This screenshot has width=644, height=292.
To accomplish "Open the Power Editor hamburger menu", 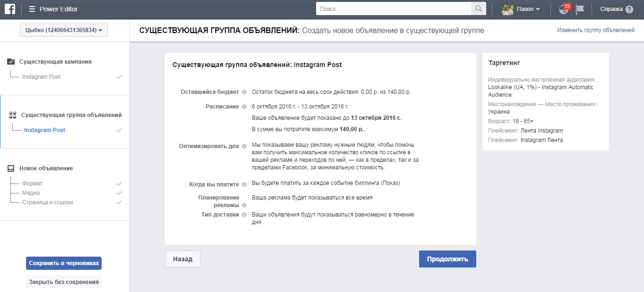I will 32,9.
